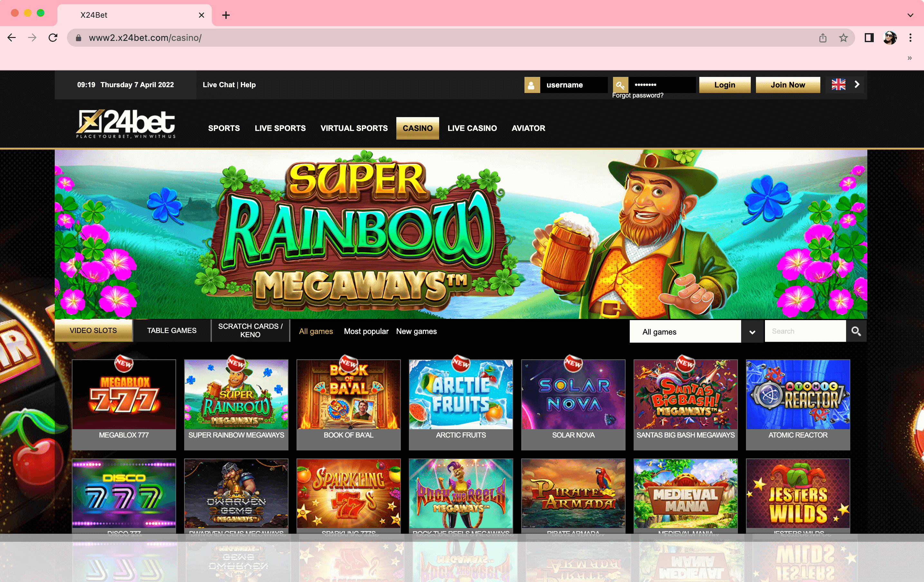
Task: Select the username person icon
Action: click(x=532, y=85)
